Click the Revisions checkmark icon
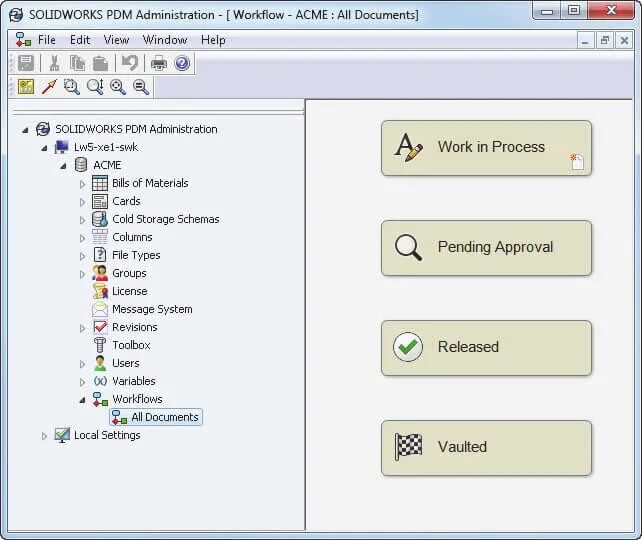Image resolution: width=642 pixels, height=540 pixels. pyautogui.click(x=100, y=327)
